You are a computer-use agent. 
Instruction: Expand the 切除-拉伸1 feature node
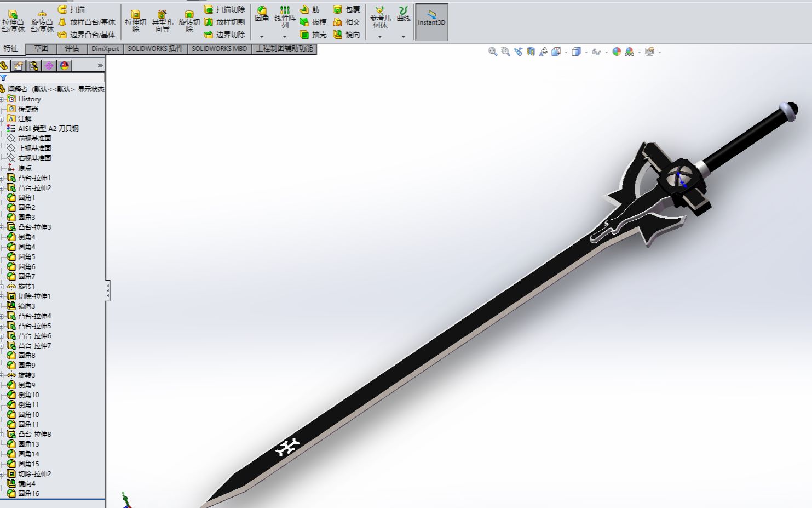point(2,296)
